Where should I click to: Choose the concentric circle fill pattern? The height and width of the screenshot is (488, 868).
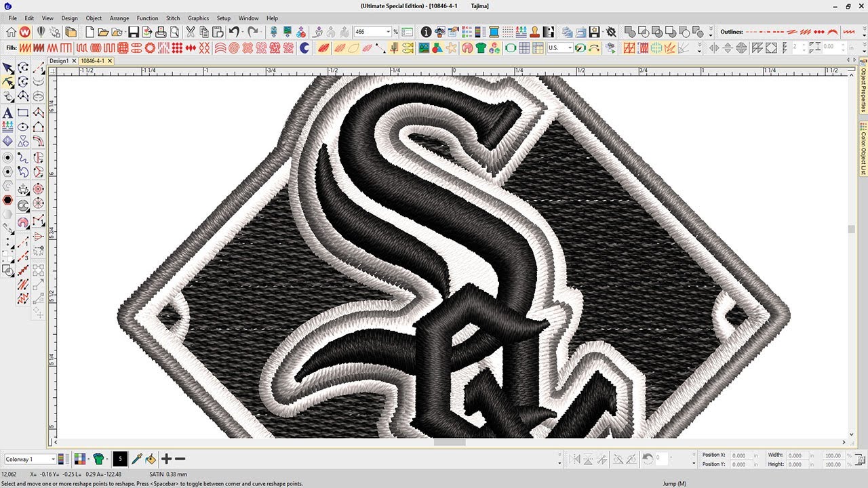click(x=233, y=47)
